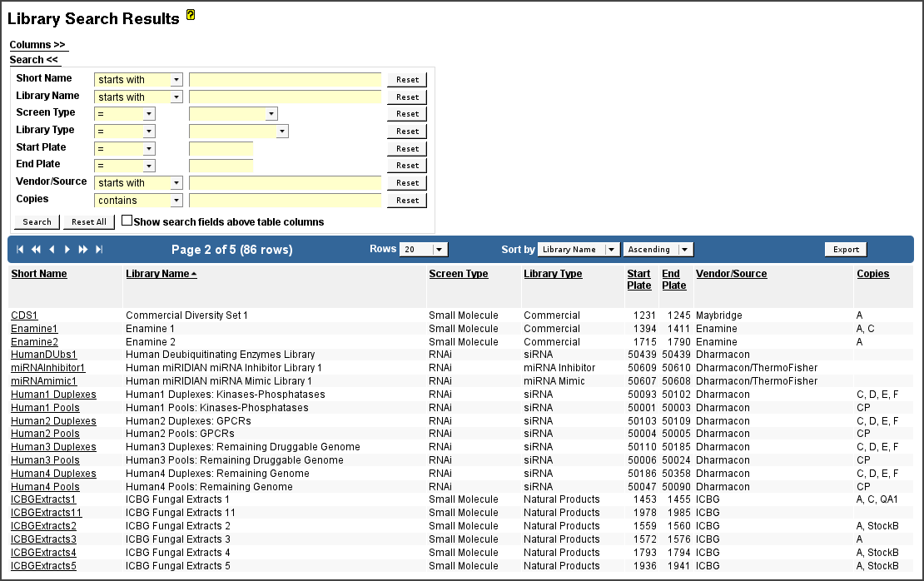Sort by Library Type column header
The image size is (924, 581).
(x=553, y=273)
